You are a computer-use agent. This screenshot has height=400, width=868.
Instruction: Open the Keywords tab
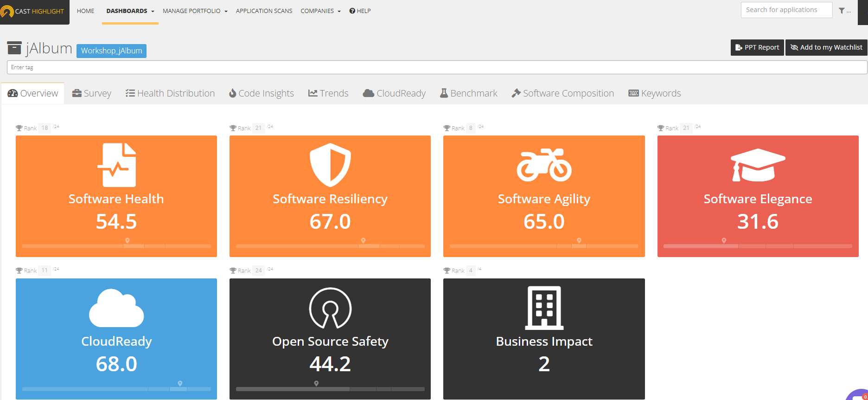tap(655, 93)
